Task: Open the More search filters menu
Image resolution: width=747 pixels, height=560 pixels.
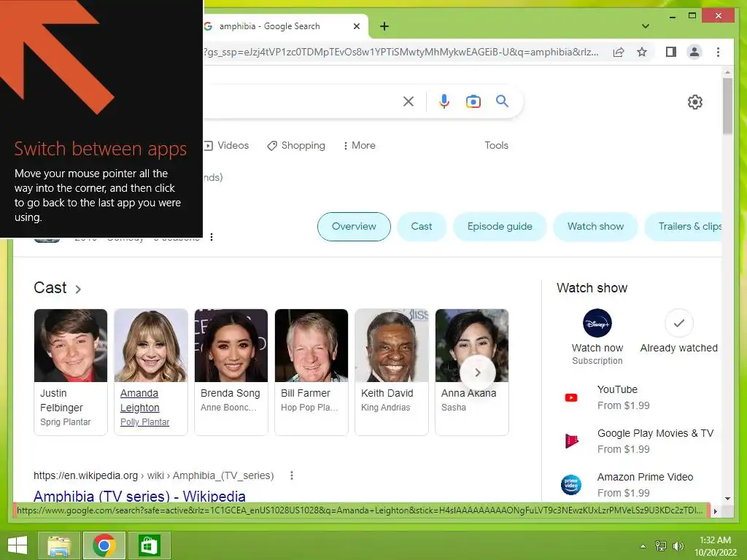Action: click(x=359, y=145)
